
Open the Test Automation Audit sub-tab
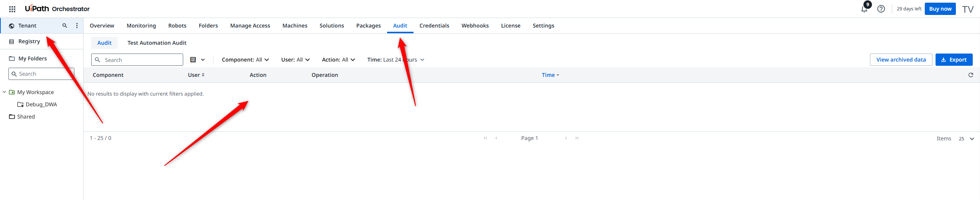(x=157, y=43)
